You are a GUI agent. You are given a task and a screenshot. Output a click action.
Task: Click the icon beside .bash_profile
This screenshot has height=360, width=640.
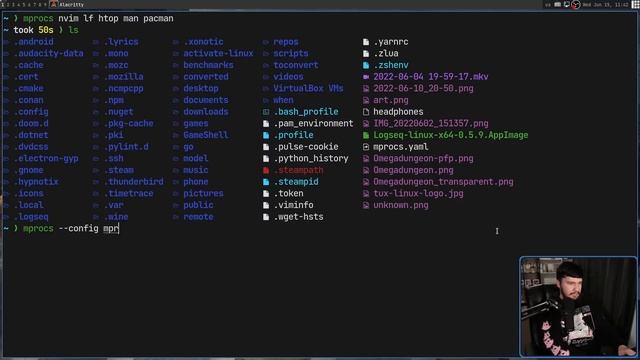point(266,112)
